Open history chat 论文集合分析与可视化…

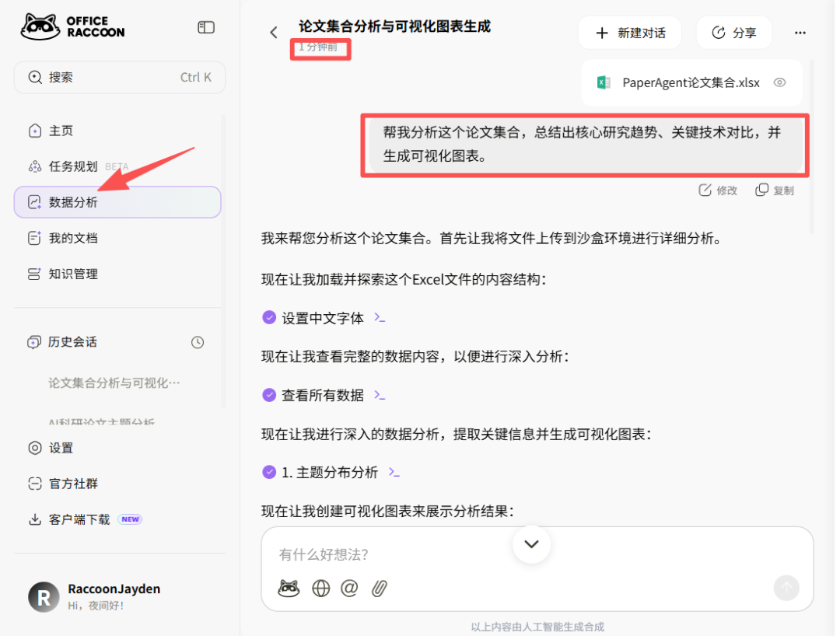tap(114, 383)
